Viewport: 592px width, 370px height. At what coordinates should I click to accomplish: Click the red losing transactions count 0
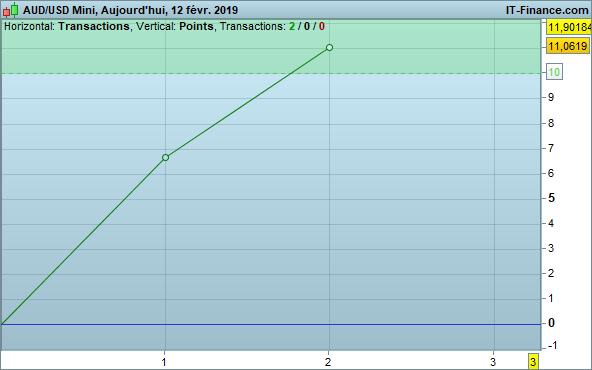click(x=322, y=26)
